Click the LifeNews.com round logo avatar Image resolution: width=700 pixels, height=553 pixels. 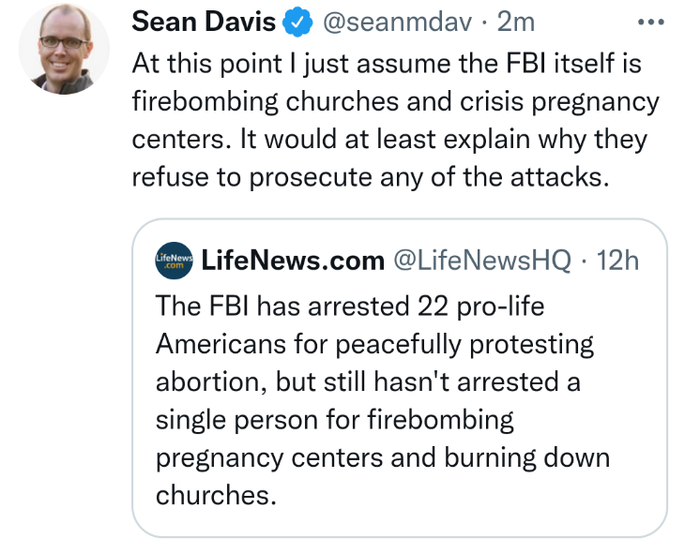click(173, 261)
